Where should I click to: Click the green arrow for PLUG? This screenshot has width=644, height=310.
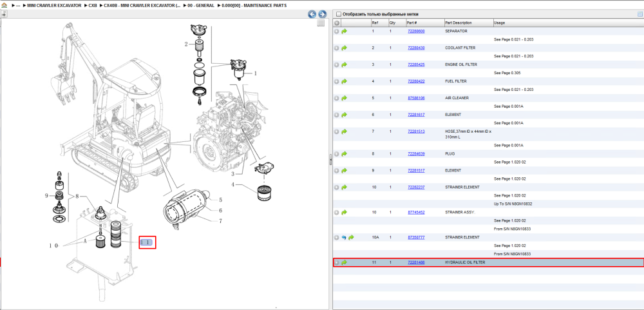[x=344, y=154]
